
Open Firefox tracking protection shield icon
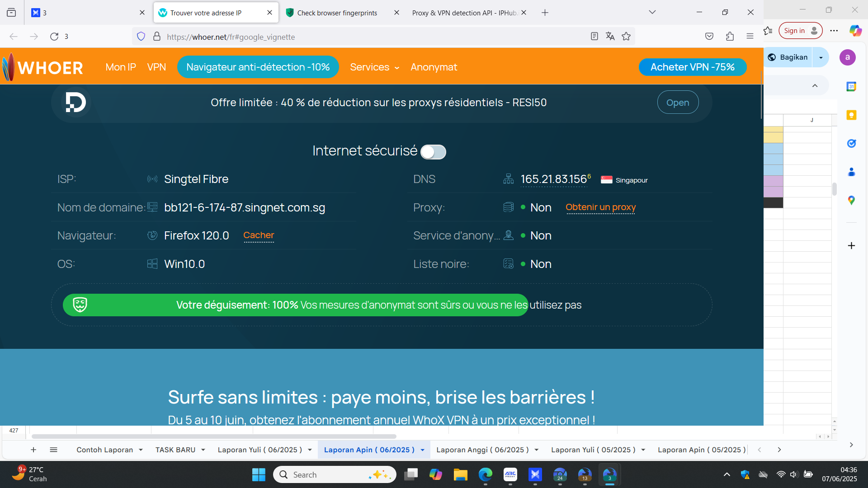pyautogui.click(x=141, y=37)
